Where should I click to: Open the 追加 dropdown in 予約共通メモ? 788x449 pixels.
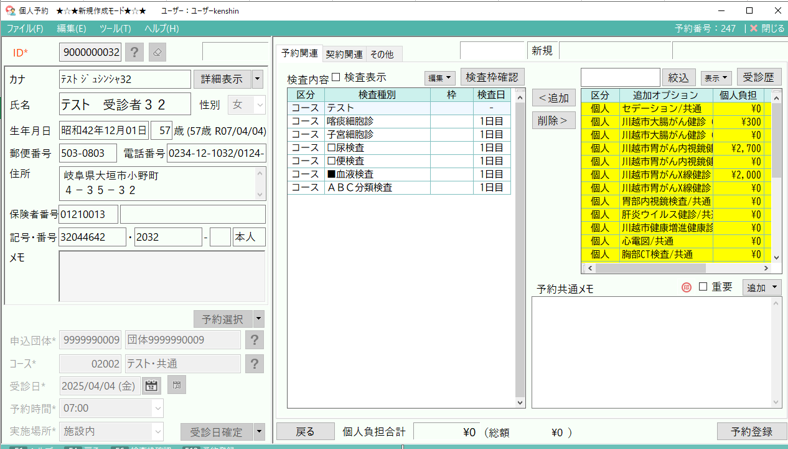pos(760,288)
